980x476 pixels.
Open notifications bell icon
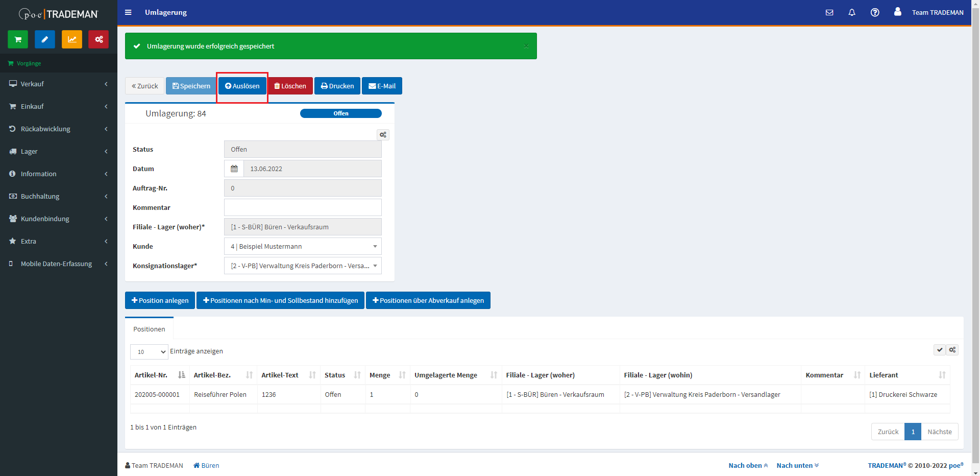pos(852,12)
